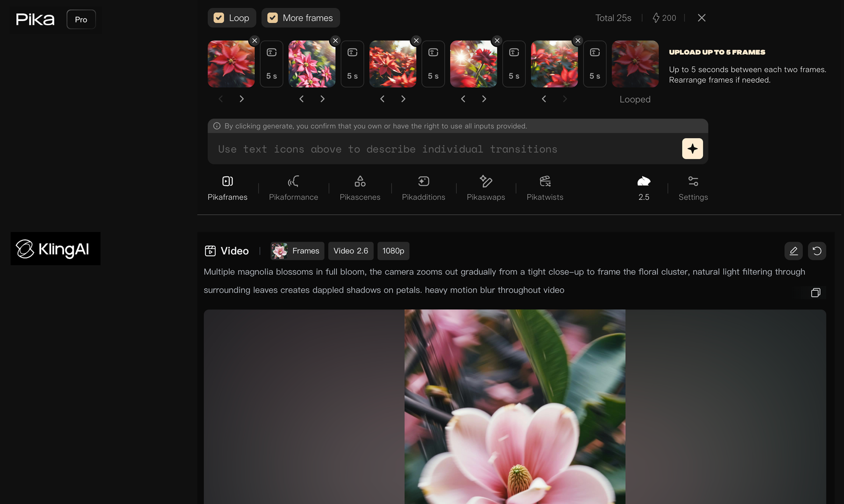Move third frame left with arrow
The image size is (844, 504).
[383, 99]
